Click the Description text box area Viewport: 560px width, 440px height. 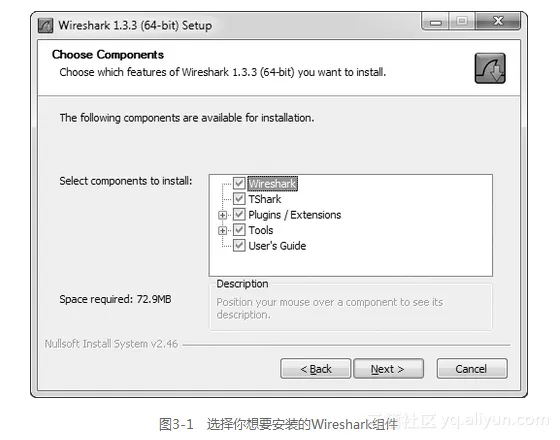pyautogui.click(x=351, y=308)
